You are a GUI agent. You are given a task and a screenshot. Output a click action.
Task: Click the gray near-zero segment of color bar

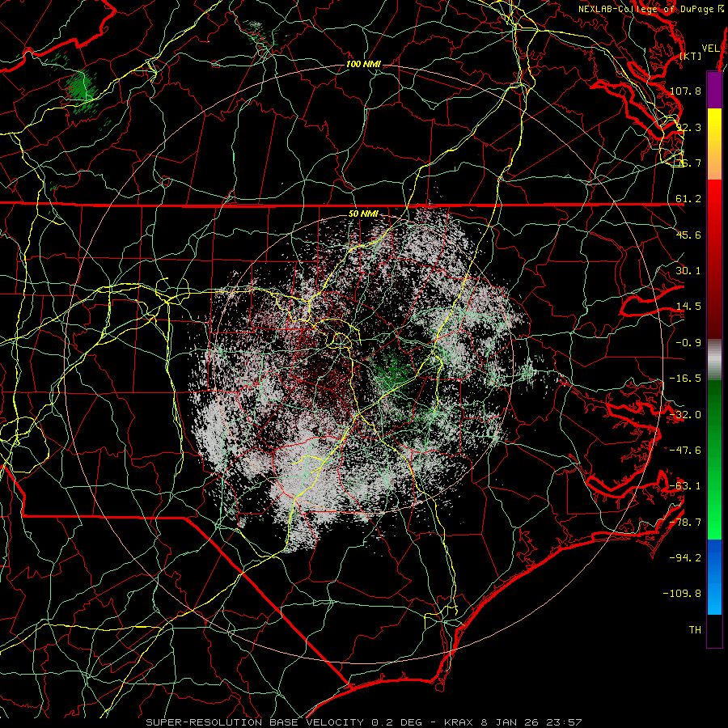[714, 360]
